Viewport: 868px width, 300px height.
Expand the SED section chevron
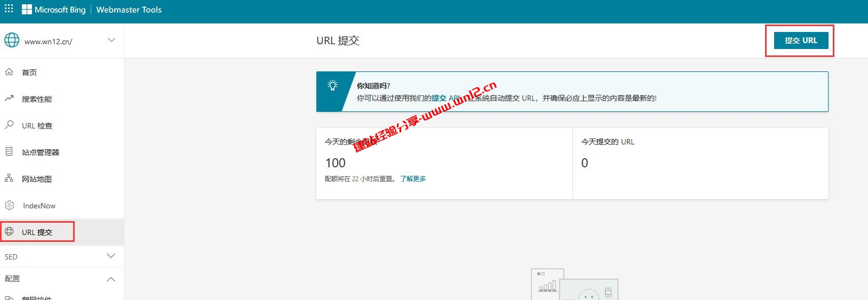[x=111, y=256]
